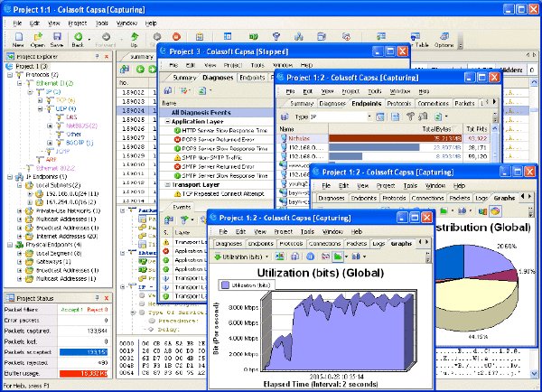Image resolution: width=542 pixels, height=392 pixels.
Task: Click the Summary tab in main window
Action: point(141,57)
